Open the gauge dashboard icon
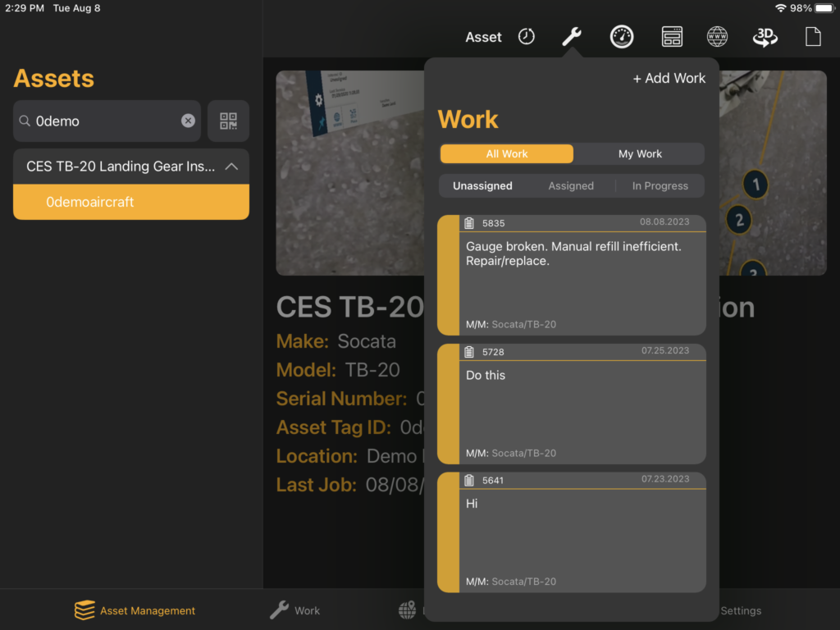Screen dimensions: 840x630 tap(622, 36)
